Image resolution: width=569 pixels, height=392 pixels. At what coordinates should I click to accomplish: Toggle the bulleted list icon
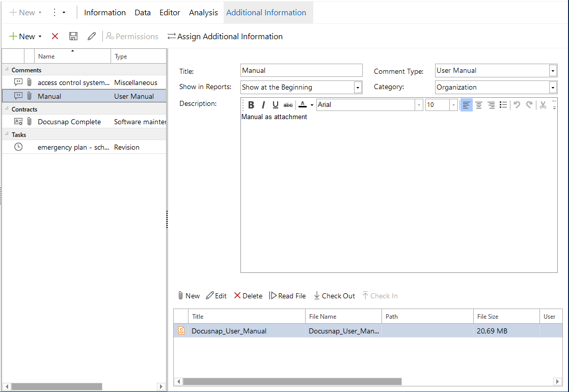(503, 105)
